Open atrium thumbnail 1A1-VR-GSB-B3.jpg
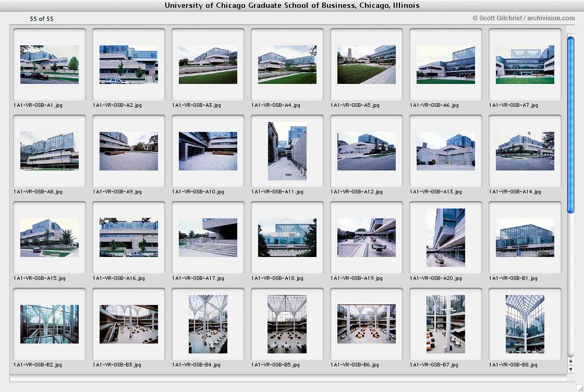 point(128,324)
